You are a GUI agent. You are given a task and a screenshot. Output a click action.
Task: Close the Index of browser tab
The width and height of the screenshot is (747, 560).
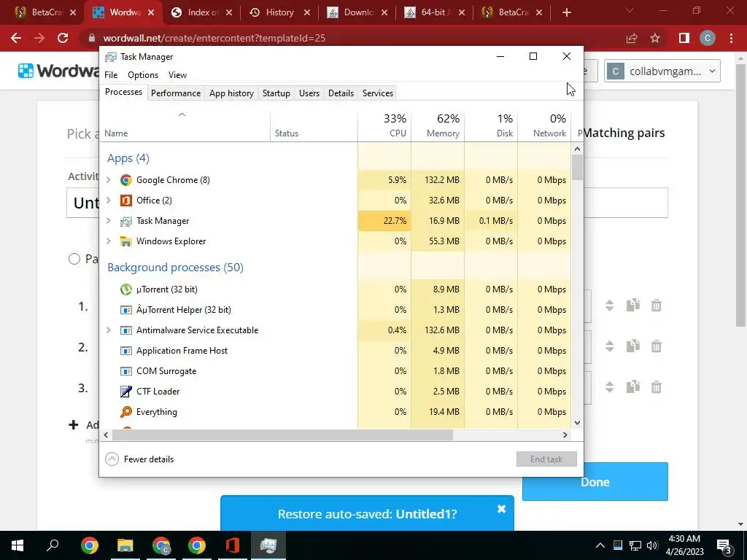[229, 13]
